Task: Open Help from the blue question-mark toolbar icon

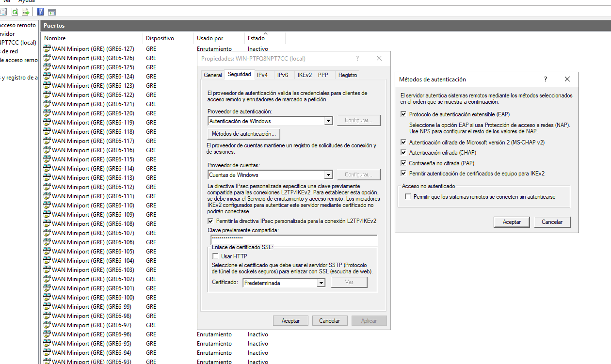Action: 41,12
